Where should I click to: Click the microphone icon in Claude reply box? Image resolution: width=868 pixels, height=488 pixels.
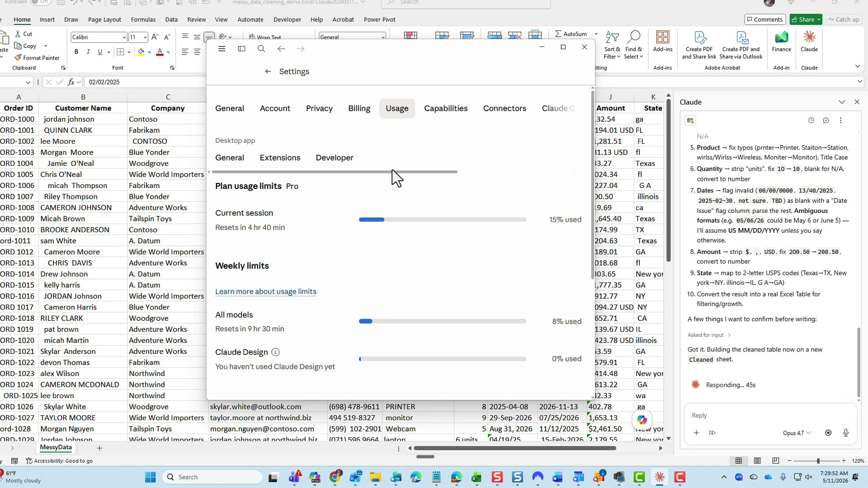[x=846, y=433]
